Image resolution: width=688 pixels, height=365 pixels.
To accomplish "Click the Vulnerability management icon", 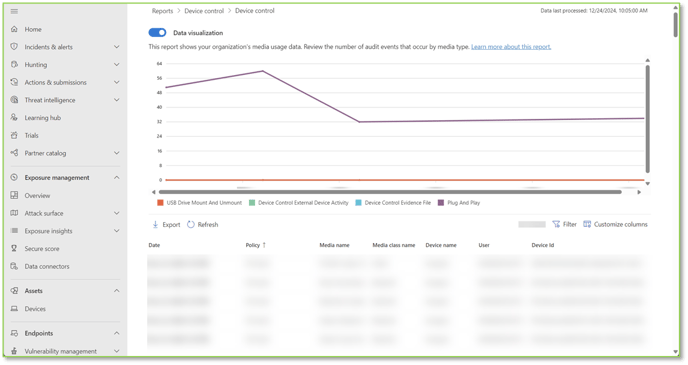I will click(14, 351).
